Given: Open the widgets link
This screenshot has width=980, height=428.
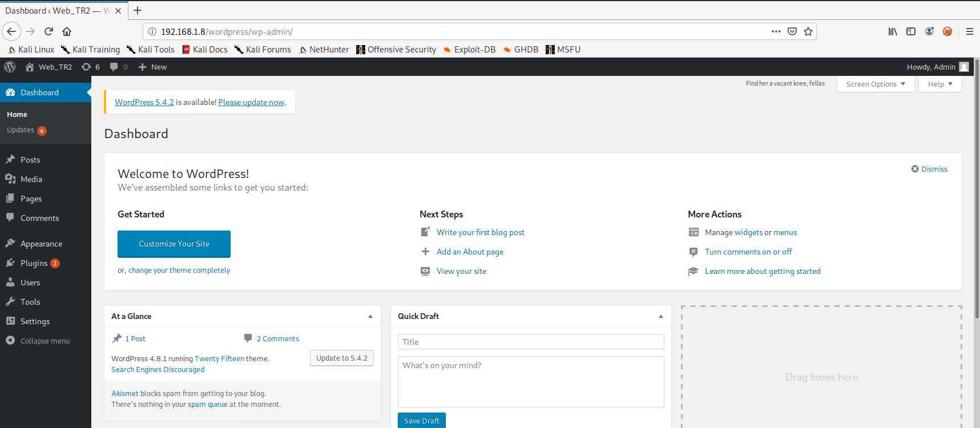Looking at the screenshot, I should point(748,232).
